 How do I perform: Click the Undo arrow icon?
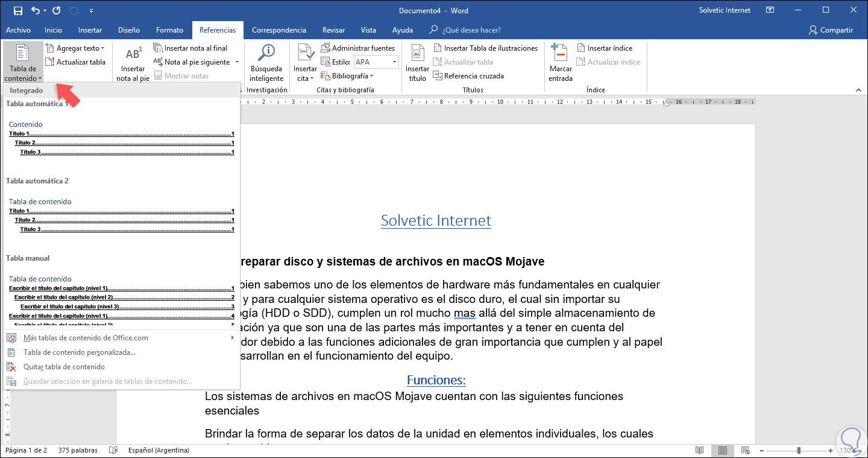36,10
